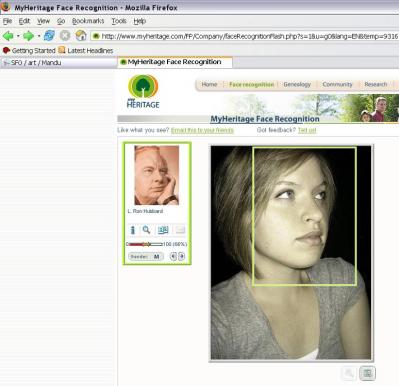Image resolution: width=399 pixels, height=386 pixels.
Task: Open the File menu
Action: [x=7, y=21]
